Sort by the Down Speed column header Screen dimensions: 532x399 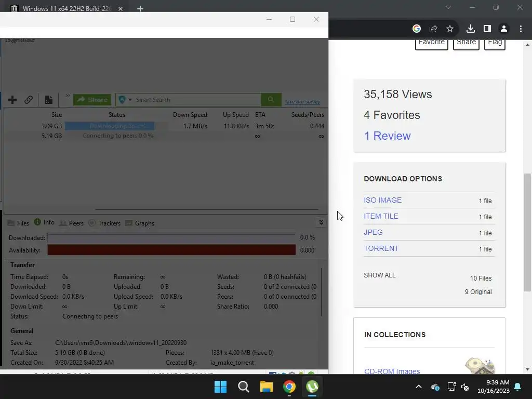pos(190,115)
